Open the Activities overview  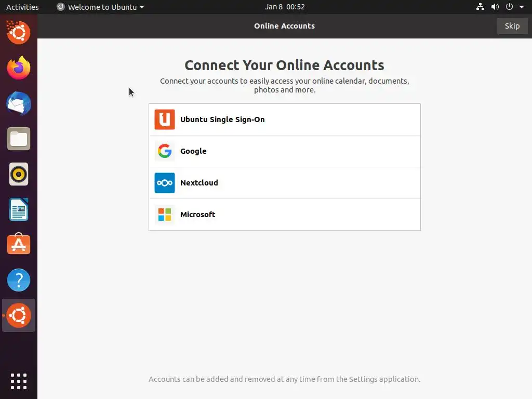(22, 7)
